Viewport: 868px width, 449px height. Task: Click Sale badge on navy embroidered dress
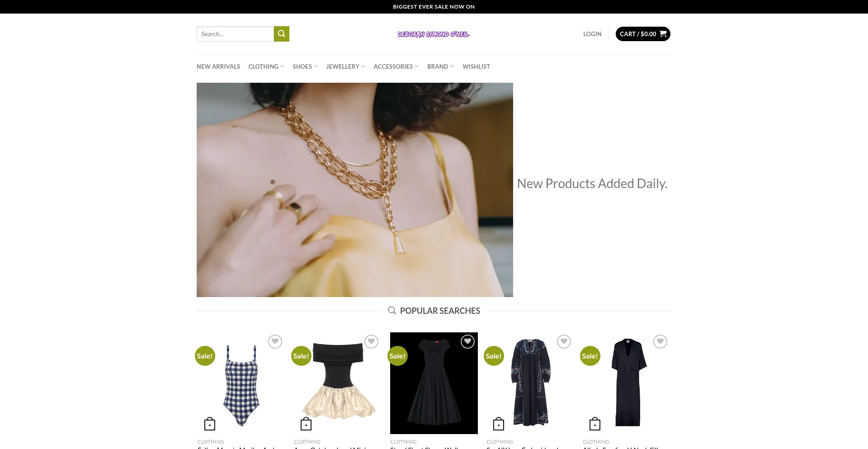494,356
